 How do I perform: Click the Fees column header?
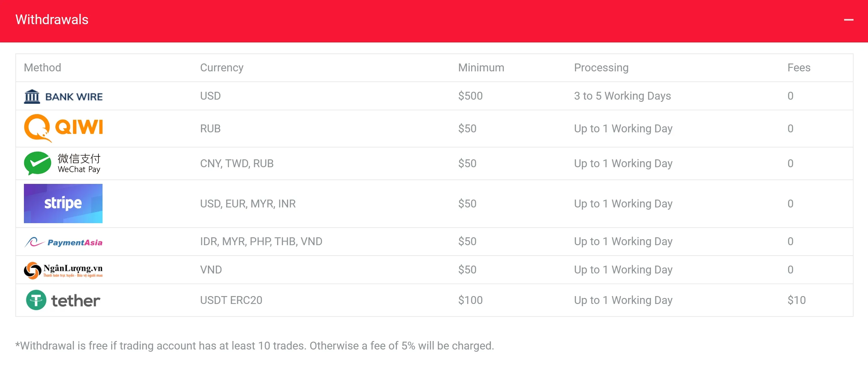pyautogui.click(x=798, y=67)
